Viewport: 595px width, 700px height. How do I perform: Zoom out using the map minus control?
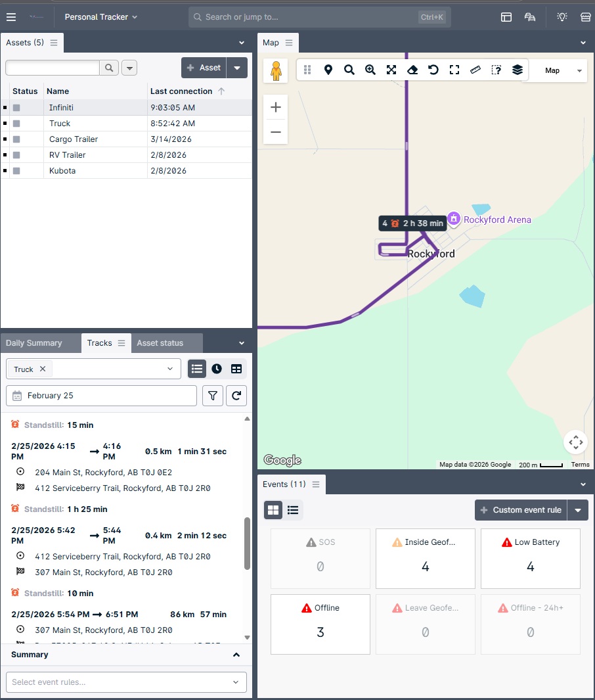click(x=275, y=132)
